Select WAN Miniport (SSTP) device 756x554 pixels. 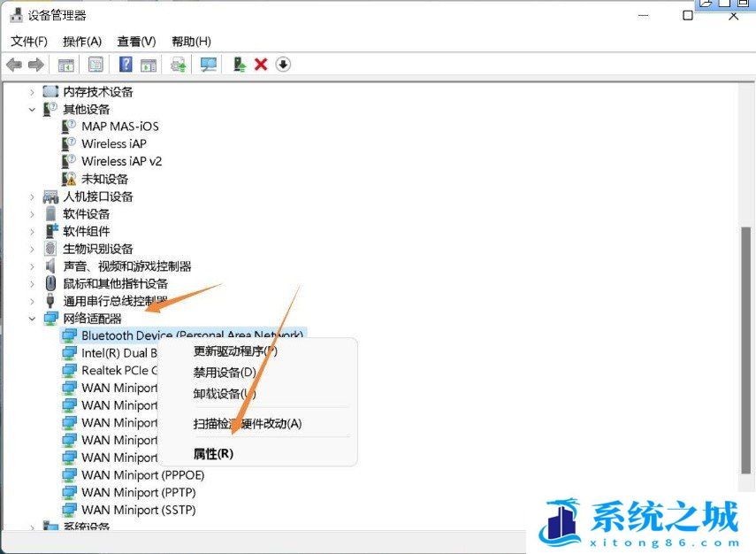click(x=138, y=510)
